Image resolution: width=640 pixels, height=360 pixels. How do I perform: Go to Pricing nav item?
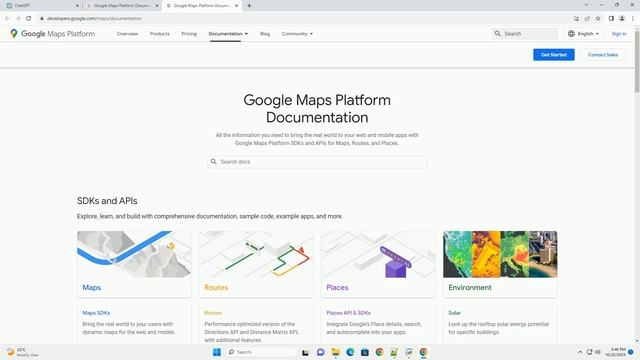189,34
